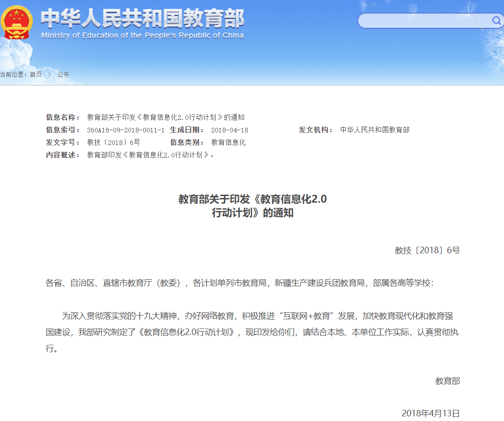Click the national emblem logo
Screen dimensions: 504x421
coord(17,22)
